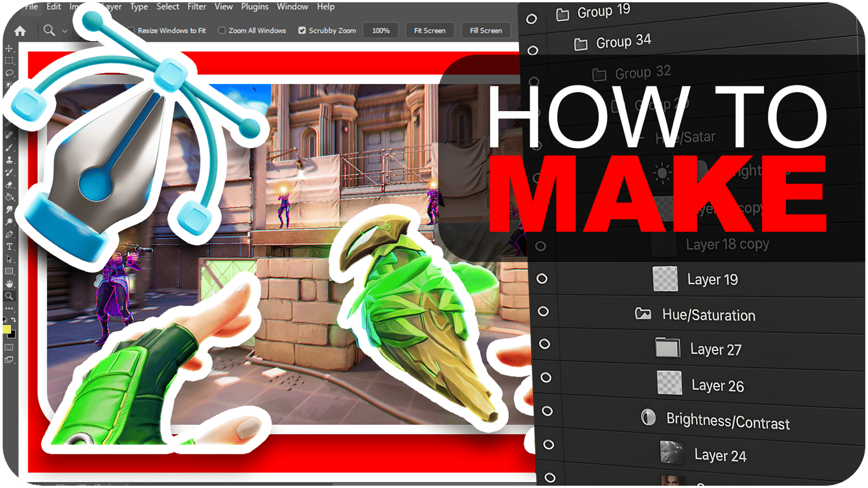Hide Layer 26 with its eye toggle
868x488 pixels.
point(546,377)
